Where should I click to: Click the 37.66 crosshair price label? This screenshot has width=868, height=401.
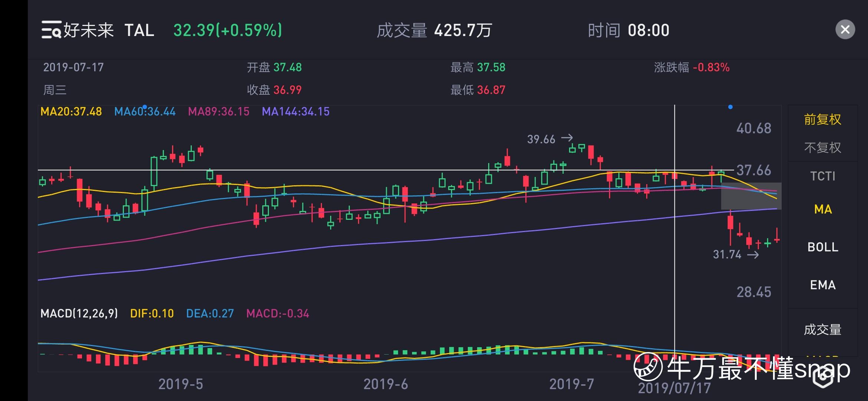tap(753, 170)
